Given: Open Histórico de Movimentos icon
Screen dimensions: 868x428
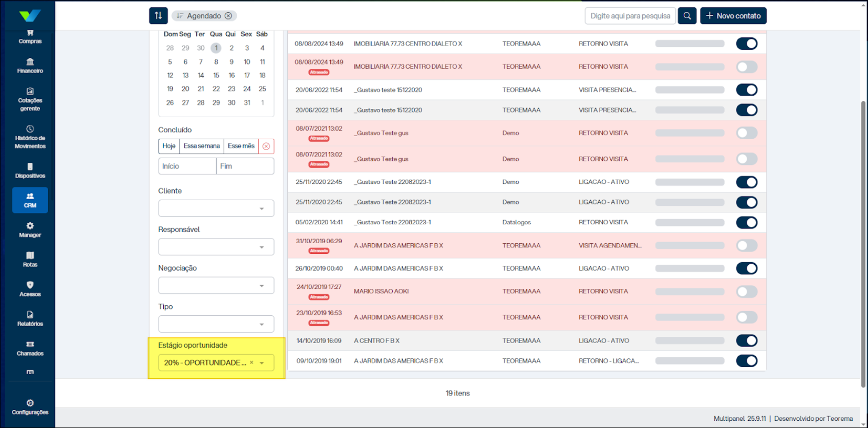Looking at the screenshot, I should pos(30,137).
